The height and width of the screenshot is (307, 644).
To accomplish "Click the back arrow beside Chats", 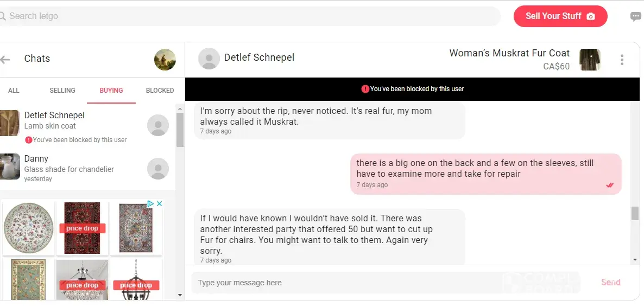I will pos(5,59).
